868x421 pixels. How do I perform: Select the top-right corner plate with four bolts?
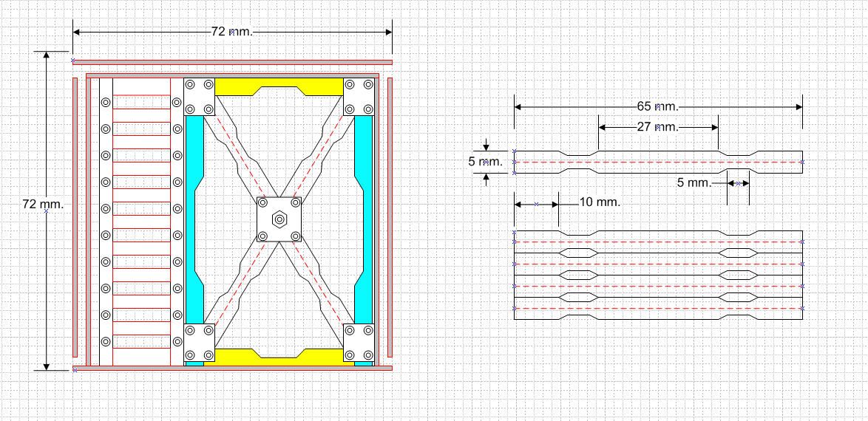(359, 97)
